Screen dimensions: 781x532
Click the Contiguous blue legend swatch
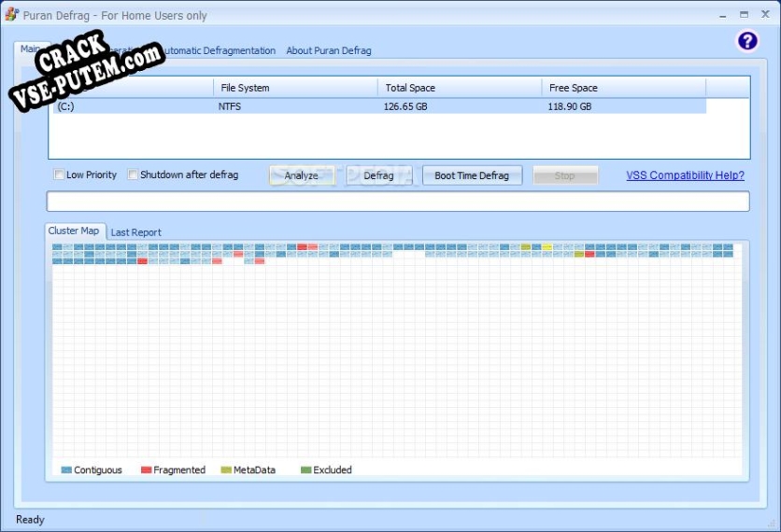coord(66,470)
